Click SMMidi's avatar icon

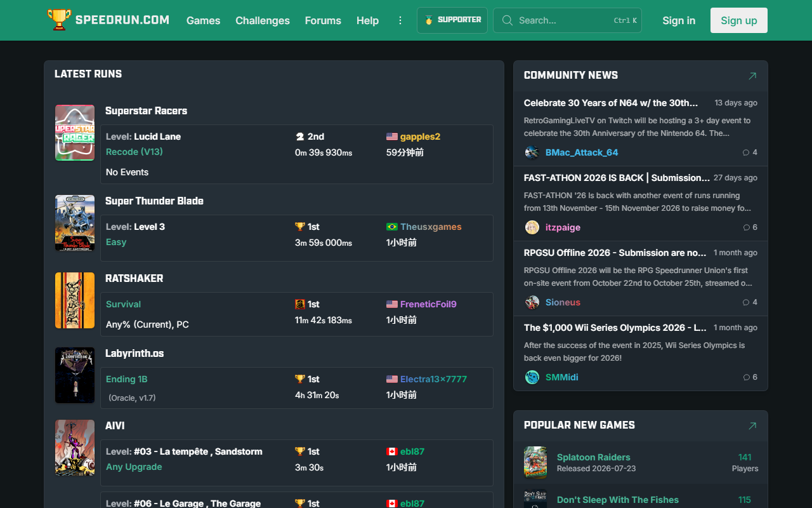pyautogui.click(x=532, y=377)
